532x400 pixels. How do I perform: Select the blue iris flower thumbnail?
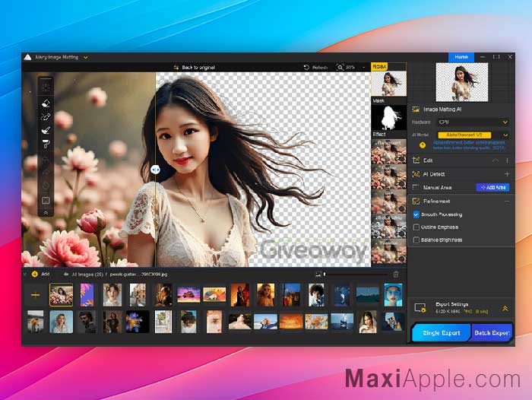pyautogui.click(x=138, y=322)
